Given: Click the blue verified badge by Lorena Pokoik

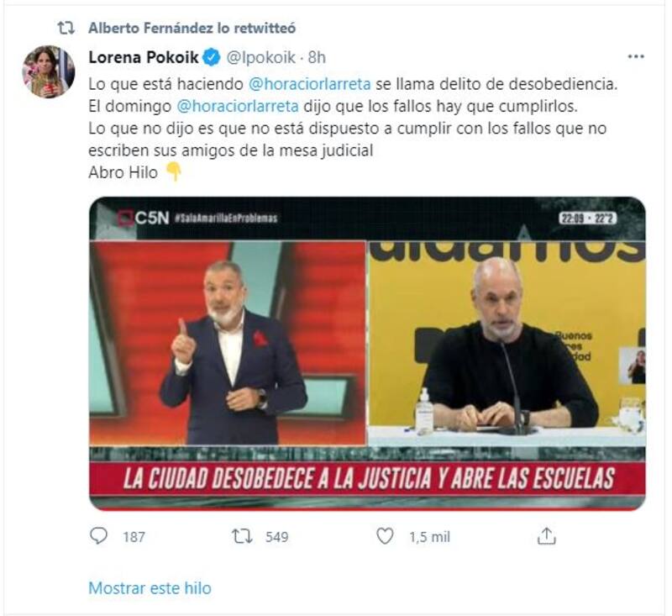Looking at the screenshot, I should [x=212, y=57].
